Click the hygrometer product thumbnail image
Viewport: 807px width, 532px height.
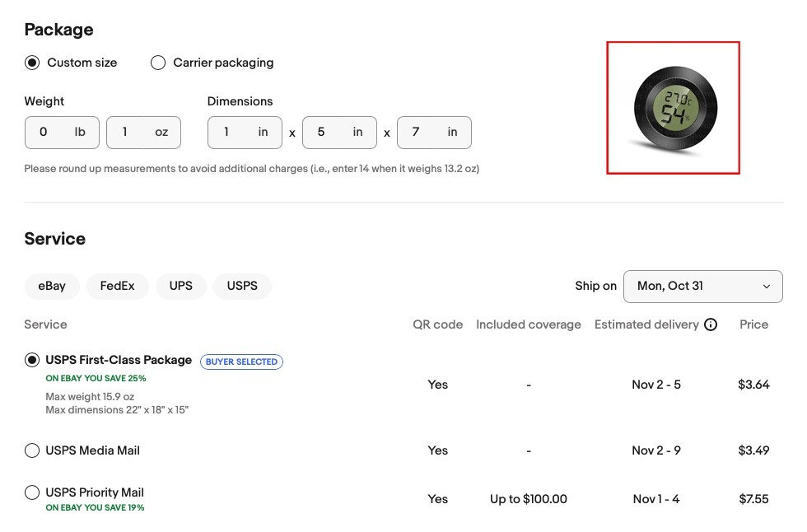pyautogui.click(x=674, y=108)
